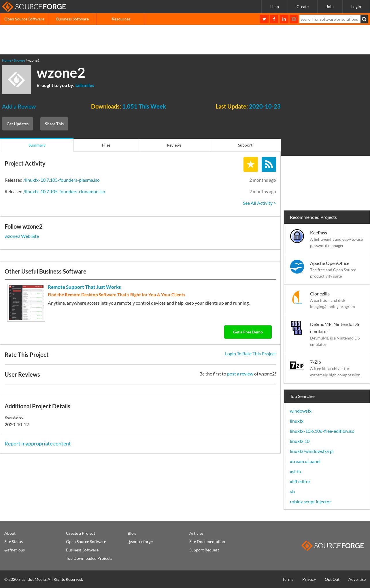Click Join in the top bar
This screenshot has height=588, width=370.
pos(330,7)
